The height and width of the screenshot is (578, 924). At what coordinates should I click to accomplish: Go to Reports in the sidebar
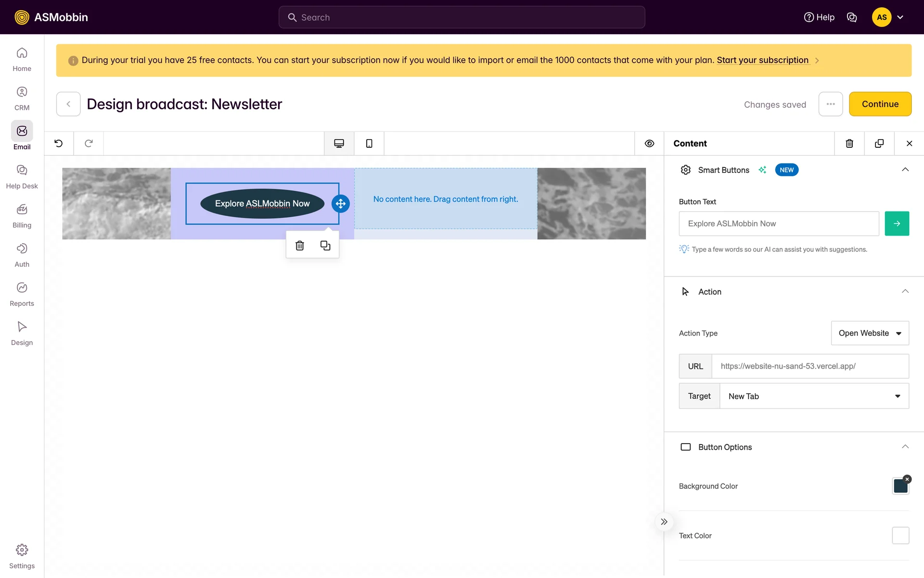[22, 294]
